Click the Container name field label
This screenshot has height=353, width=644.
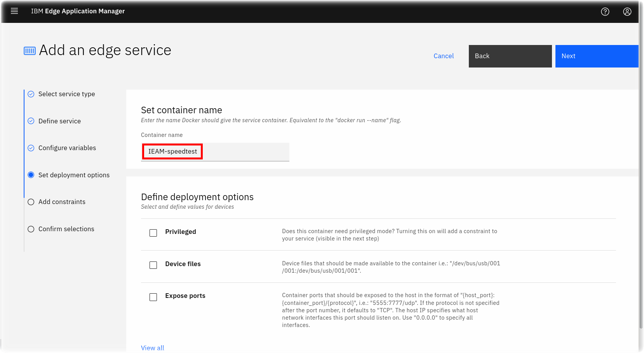pos(162,135)
